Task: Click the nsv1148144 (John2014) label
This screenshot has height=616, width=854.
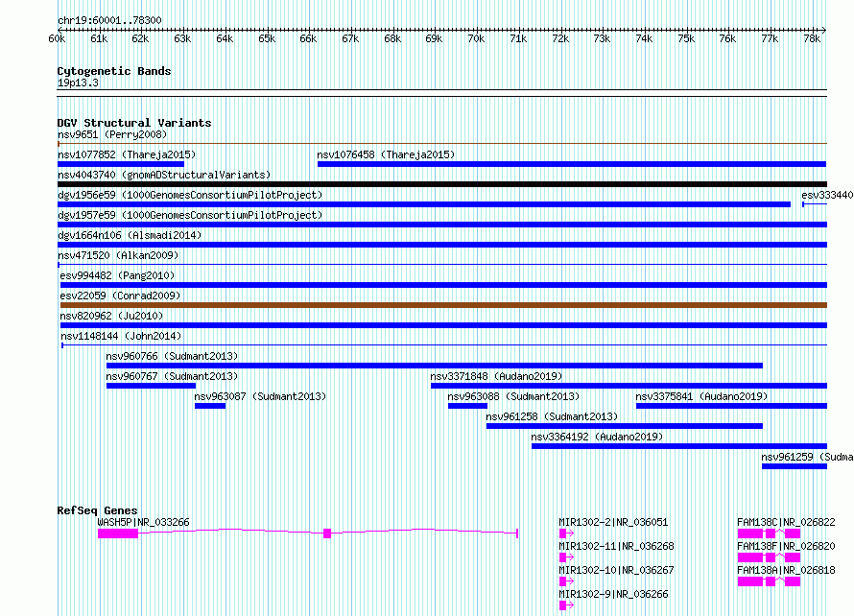Action: (121, 336)
